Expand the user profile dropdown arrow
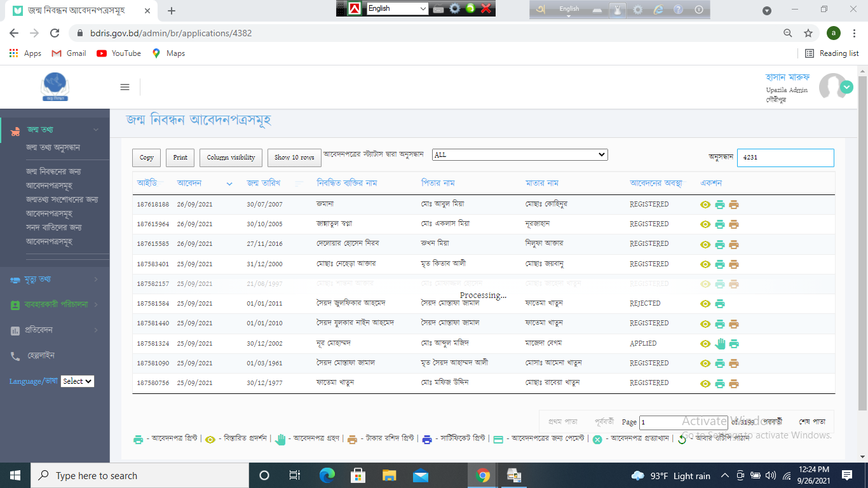This screenshot has width=868, height=488. click(846, 87)
